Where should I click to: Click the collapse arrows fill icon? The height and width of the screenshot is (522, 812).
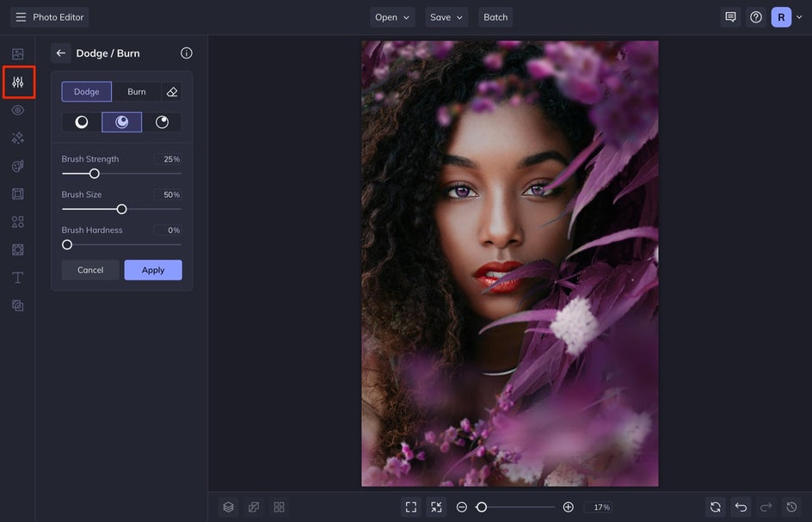[436, 507]
